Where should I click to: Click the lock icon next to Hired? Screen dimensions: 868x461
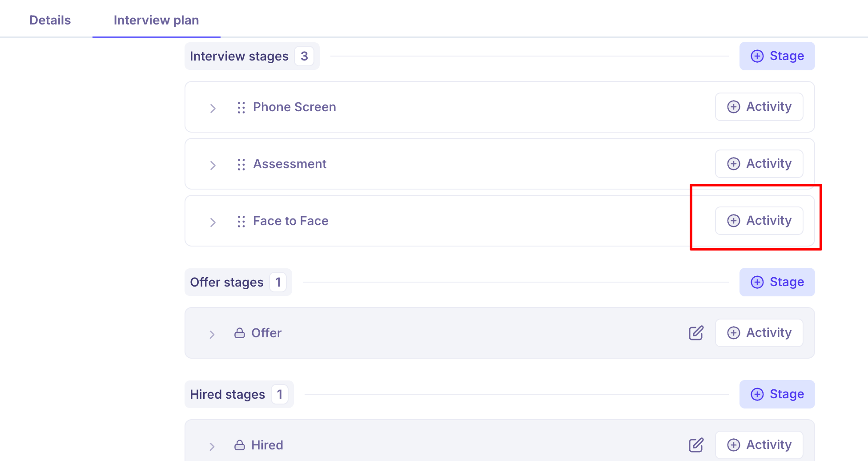(x=240, y=445)
